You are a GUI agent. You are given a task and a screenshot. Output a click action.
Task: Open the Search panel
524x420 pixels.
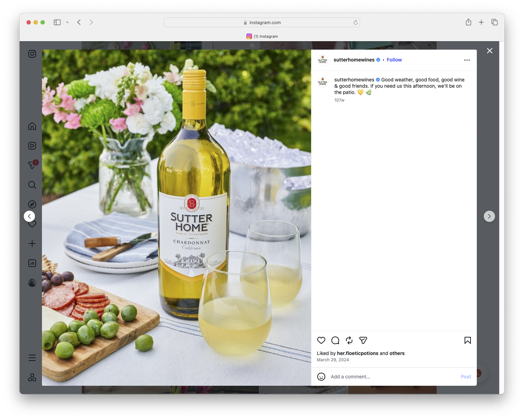32,185
